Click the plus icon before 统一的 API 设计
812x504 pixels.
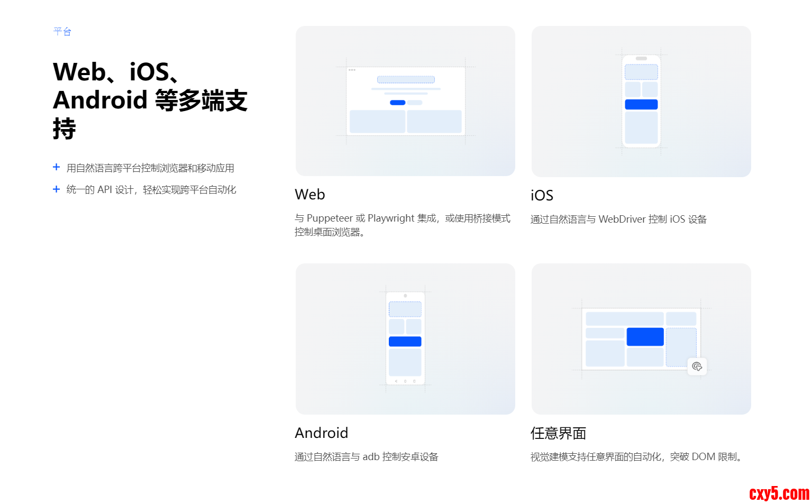click(57, 189)
